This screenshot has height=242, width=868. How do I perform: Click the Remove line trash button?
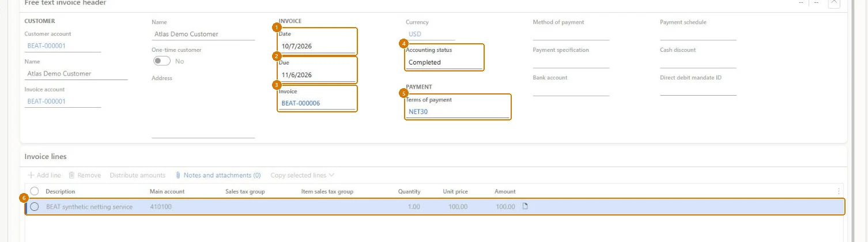(x=84, y=175)
